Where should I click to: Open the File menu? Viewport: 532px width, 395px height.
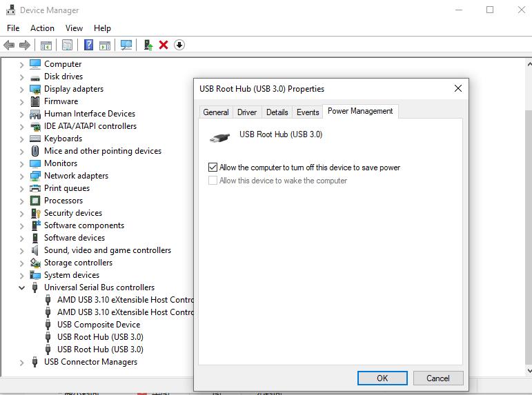click(x=13, y=28)
